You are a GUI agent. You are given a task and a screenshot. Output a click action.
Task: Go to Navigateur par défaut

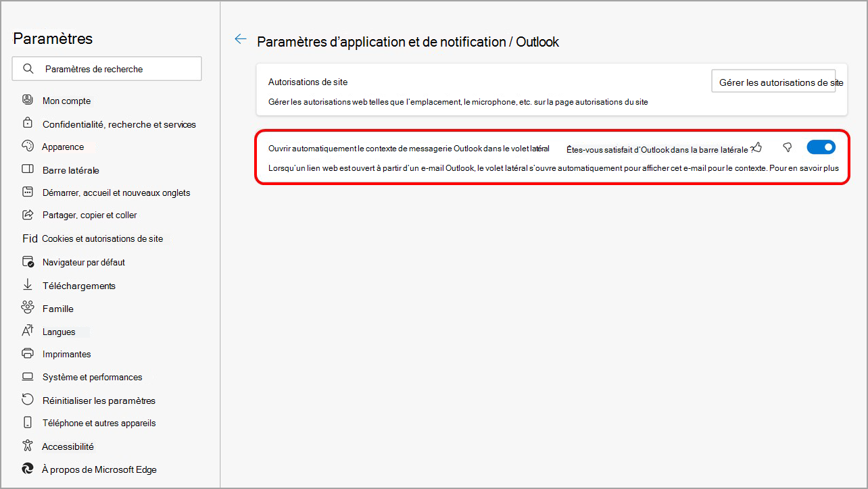coord(84,261)
